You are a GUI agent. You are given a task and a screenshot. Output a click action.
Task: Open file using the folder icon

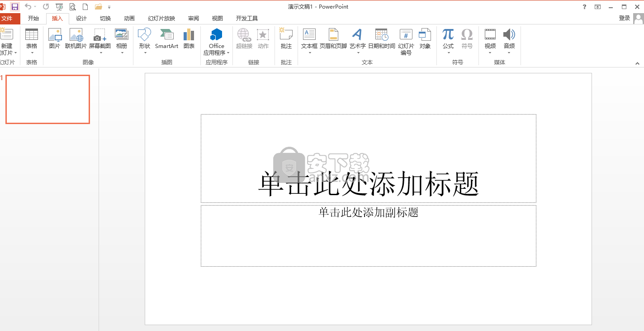tap(98, 7)
